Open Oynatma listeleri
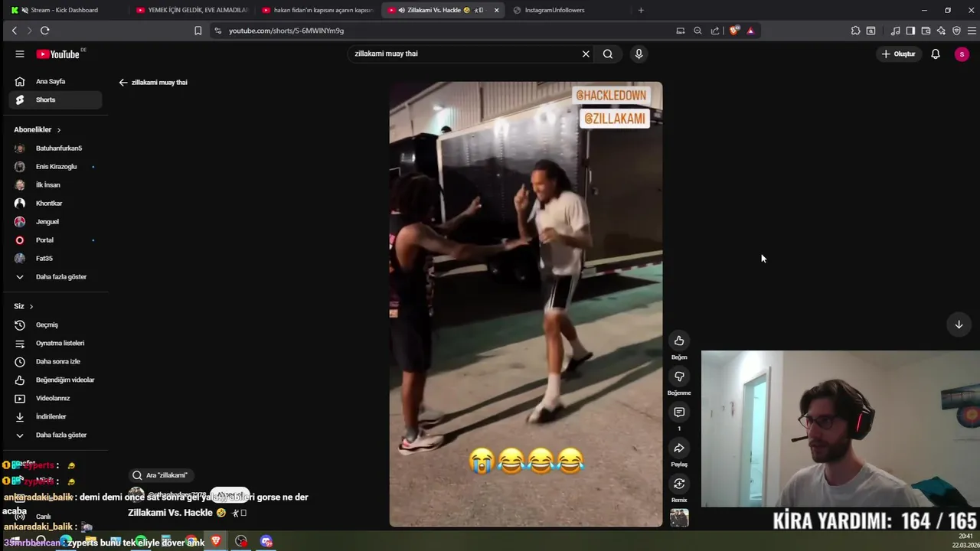The width and height of the screenshot is (980, 551). coord(55,344)
